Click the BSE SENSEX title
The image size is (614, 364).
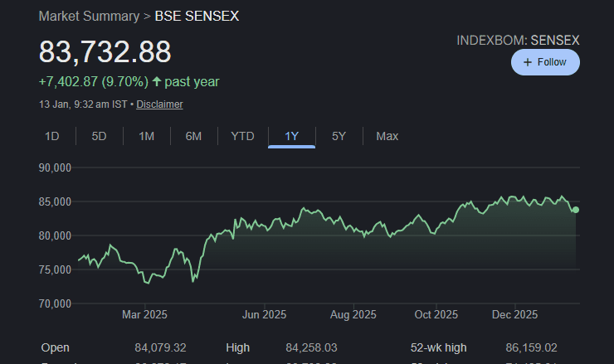pyautogui.click(x=197, y=16)
